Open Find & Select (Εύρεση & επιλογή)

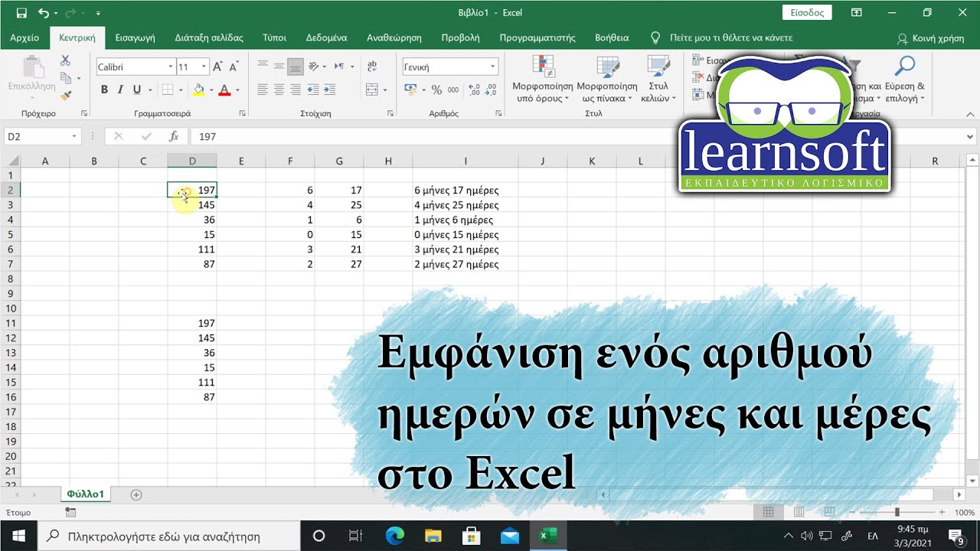905,79
